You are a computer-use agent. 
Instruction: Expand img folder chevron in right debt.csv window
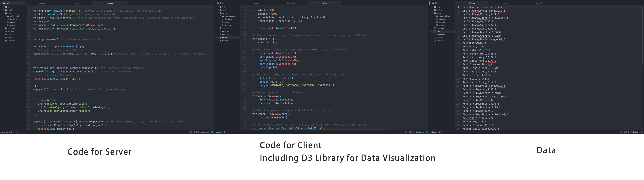(x=433, y=7)
